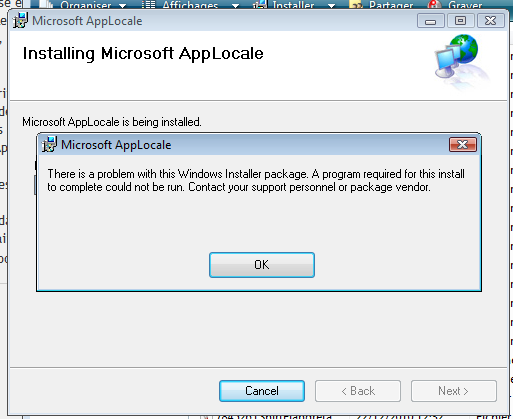Click the Affichages views icon
This screenshot has width=513, height=419.
[148, 5]
